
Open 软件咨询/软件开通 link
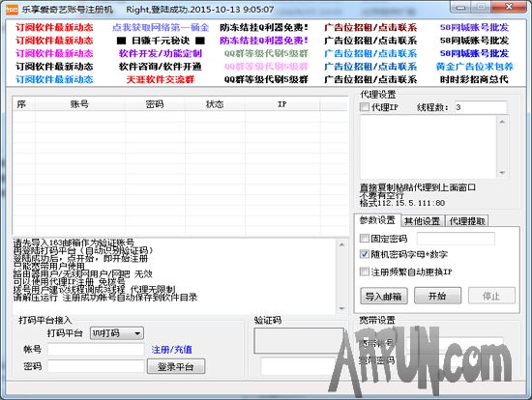pos(161,67)
